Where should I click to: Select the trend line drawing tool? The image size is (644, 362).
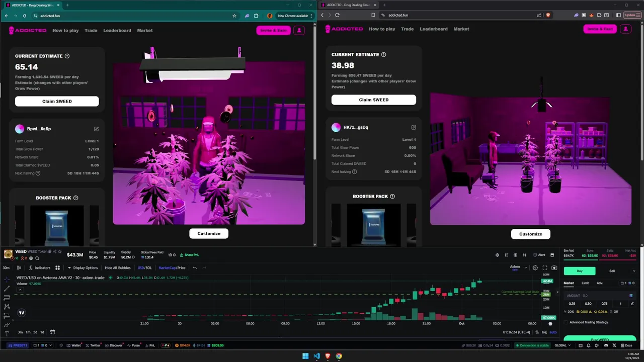tap(7, 289)
